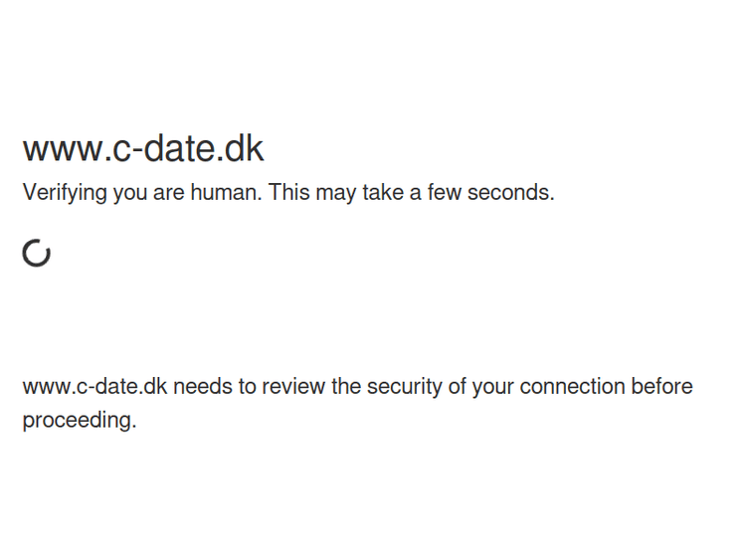This screenshot has height=560, width=746.
Task: Click the word "needs" in the bottom paragraph
Action: [203, 387]
